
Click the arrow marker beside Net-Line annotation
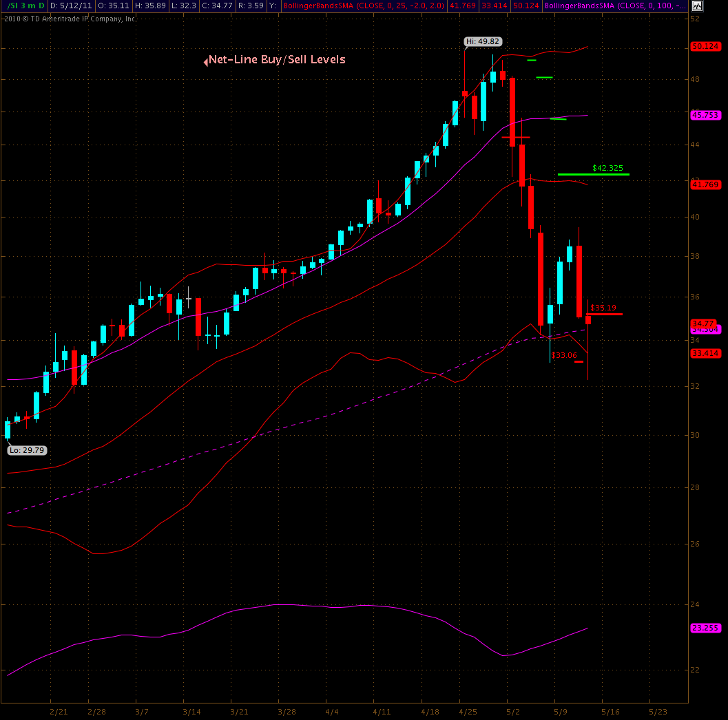pos(205,61)
